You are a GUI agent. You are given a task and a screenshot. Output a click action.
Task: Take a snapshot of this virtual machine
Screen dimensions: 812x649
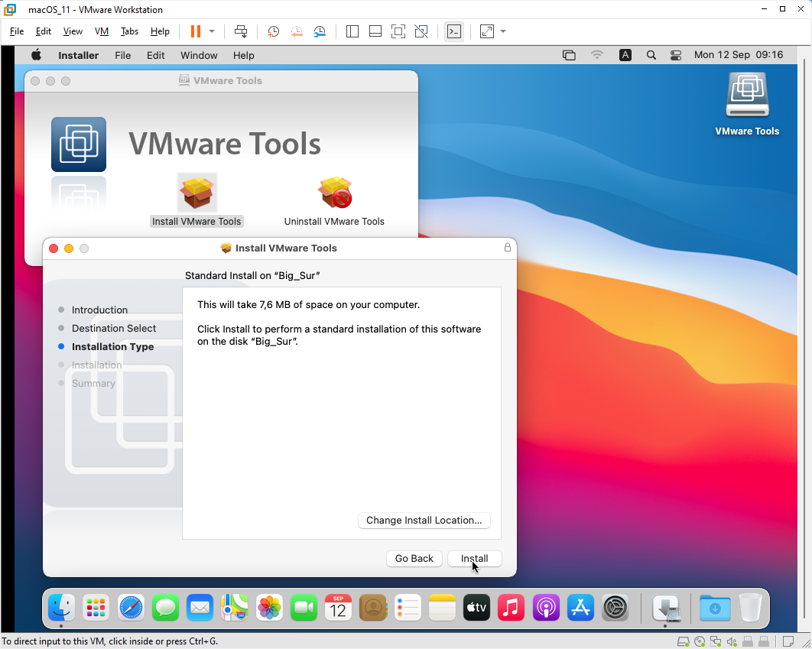[273, 31]
